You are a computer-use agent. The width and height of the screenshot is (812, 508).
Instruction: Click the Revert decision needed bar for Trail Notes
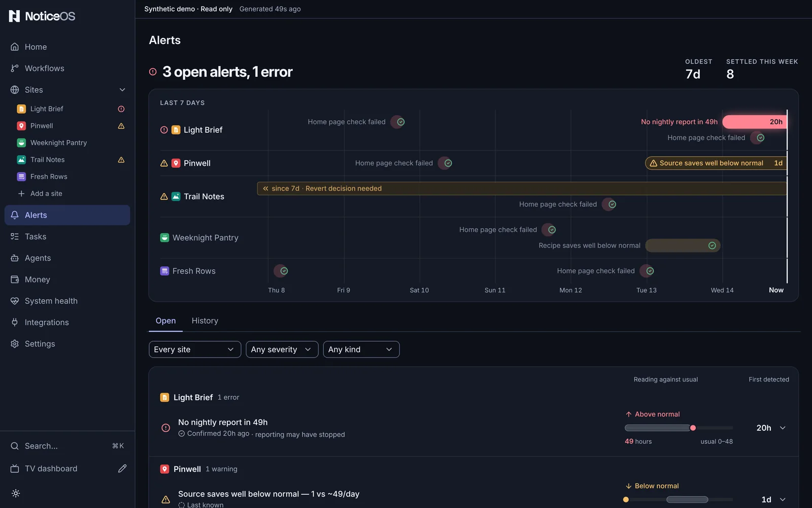coord(522,188)
